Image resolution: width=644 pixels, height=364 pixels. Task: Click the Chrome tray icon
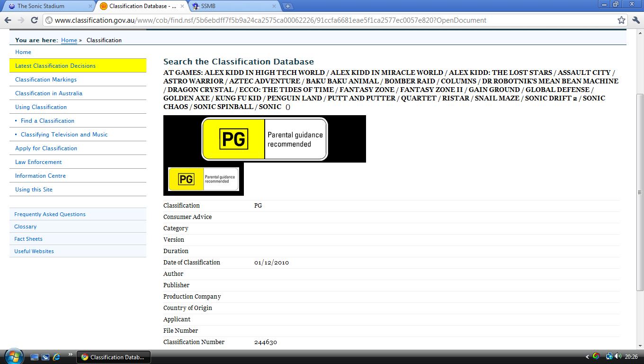596,356
